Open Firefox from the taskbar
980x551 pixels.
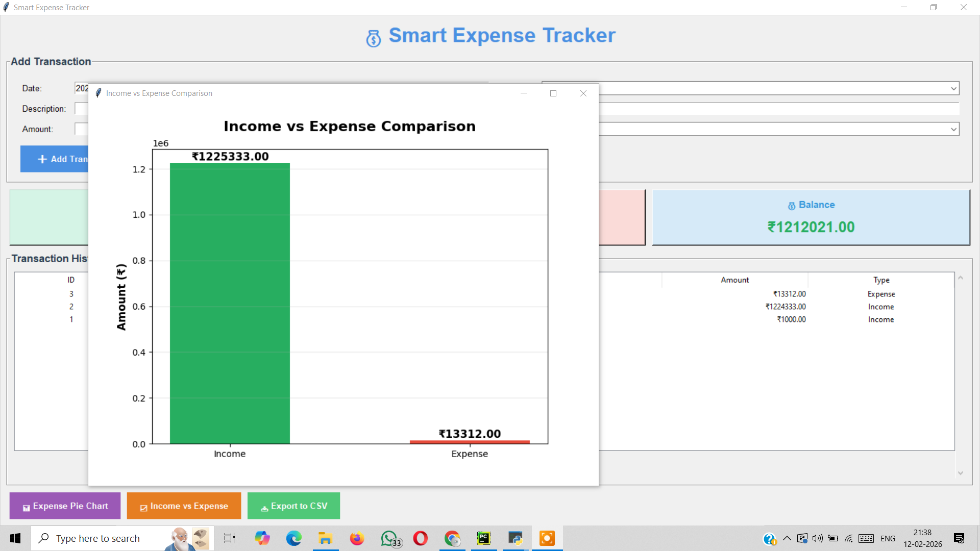pyautogui.click(x=357, y=538)
